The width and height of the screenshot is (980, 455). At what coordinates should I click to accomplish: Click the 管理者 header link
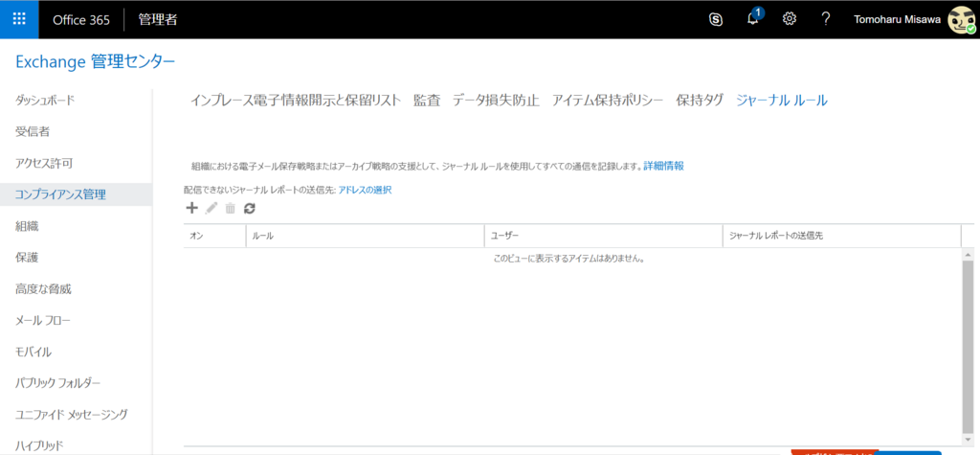(158, 19)
